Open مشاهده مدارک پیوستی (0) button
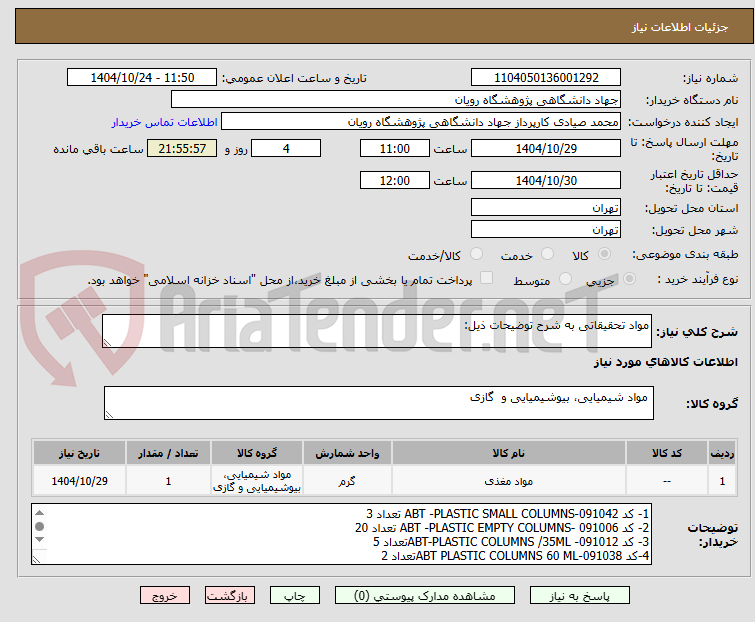The width and height of the screenshot is (755, 622). 425,596
